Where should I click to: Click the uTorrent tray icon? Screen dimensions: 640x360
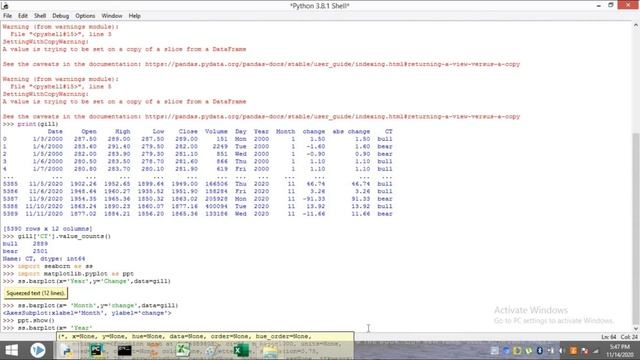(x=529, y=351)
